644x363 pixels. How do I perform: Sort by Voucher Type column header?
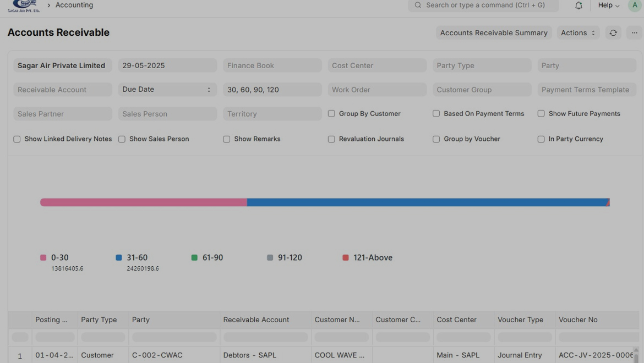(x=520, y=320)
